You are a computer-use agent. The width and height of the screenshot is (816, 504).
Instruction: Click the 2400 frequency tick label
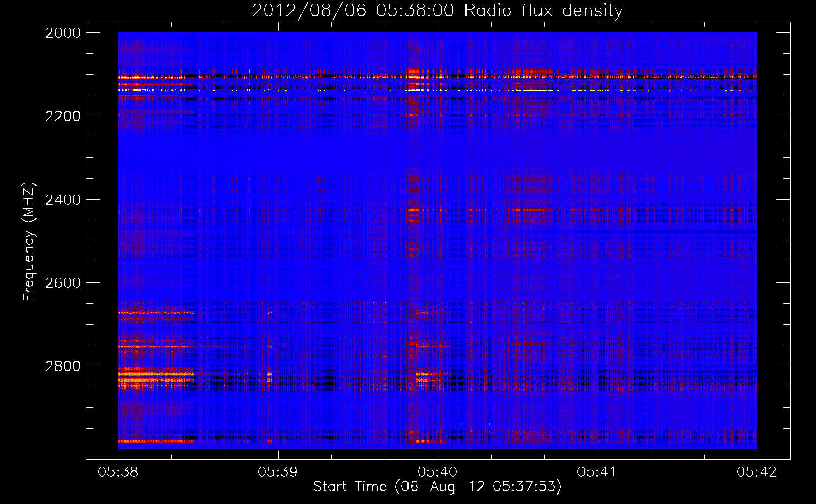click(63, 200)
